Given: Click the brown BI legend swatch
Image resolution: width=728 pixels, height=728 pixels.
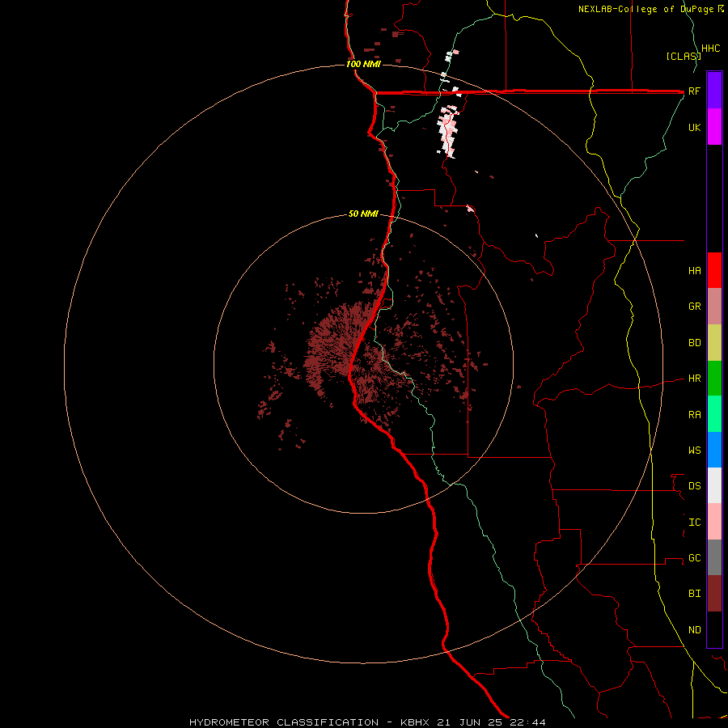Looking at the screenshot, I should click(x=714, y=594).
